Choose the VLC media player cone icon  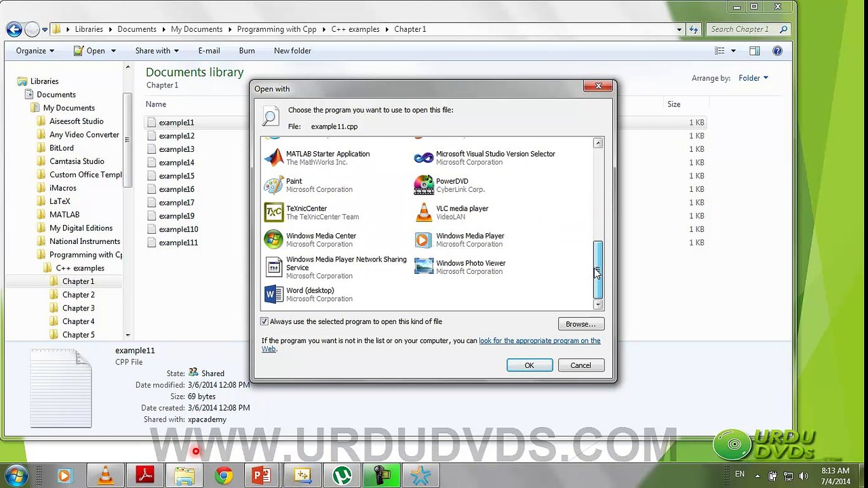424,212
